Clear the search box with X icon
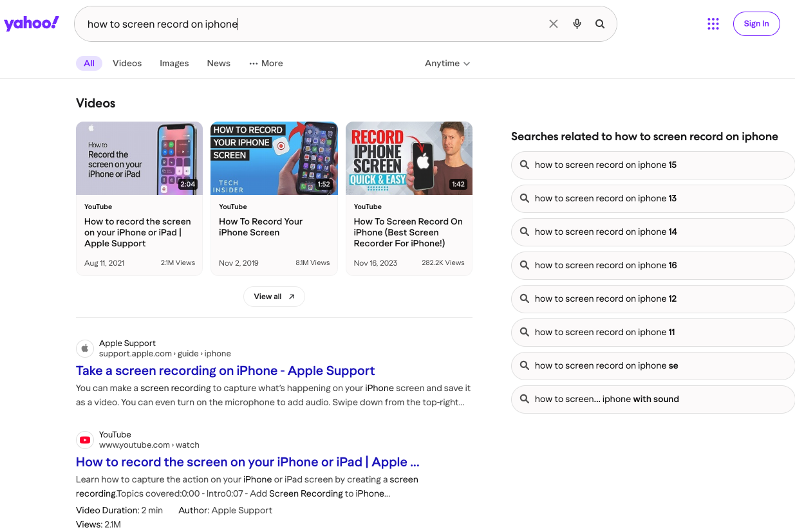 pyautogui.click(x=554, y=24)
